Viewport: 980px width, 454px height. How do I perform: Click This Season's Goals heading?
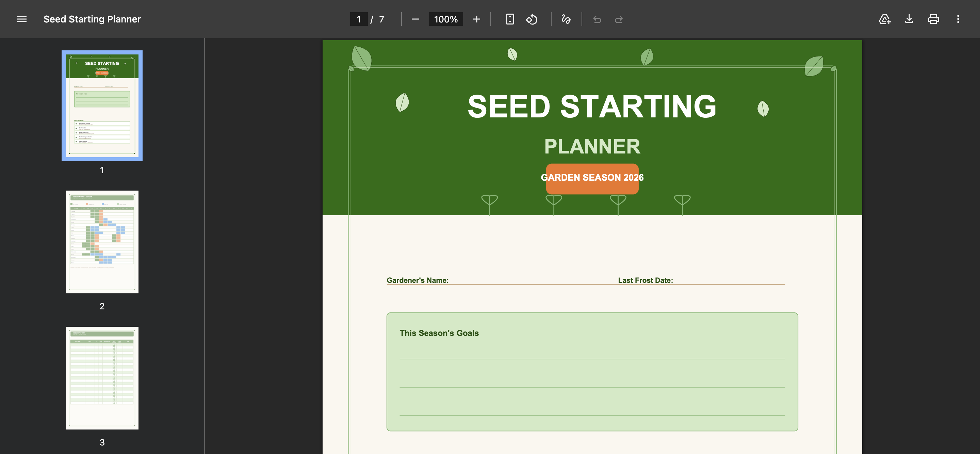[439, 333]
